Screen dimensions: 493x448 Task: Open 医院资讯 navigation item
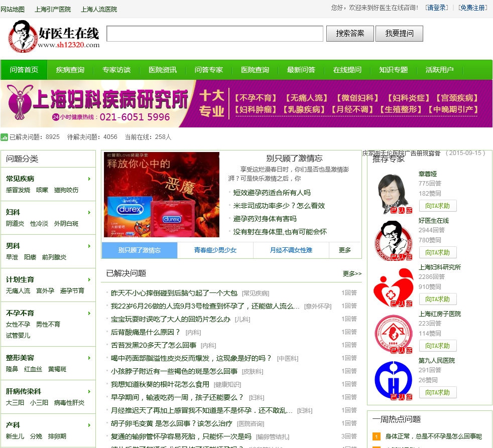[163, 70]
